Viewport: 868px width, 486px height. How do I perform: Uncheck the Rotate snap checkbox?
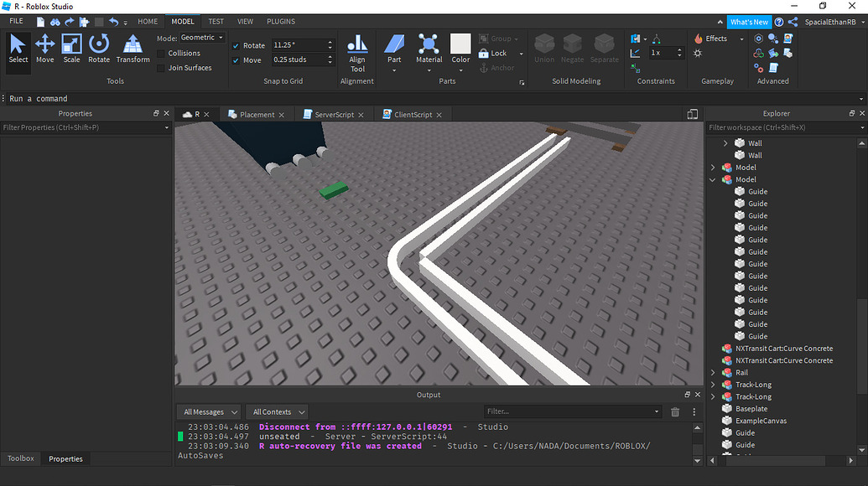point(236,45)
